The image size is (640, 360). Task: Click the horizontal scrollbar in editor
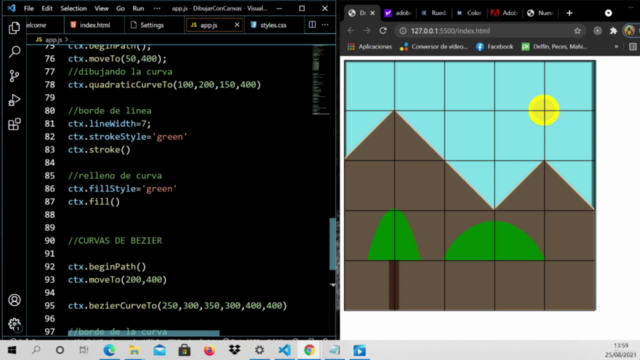144,333
